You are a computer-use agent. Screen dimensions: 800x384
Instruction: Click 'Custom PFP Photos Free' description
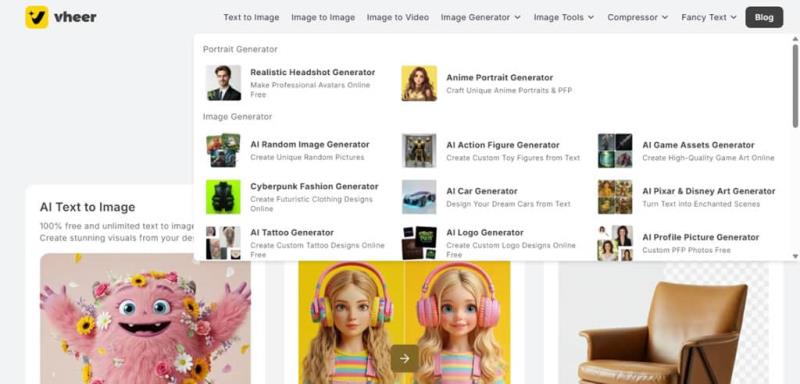point(686,250)
